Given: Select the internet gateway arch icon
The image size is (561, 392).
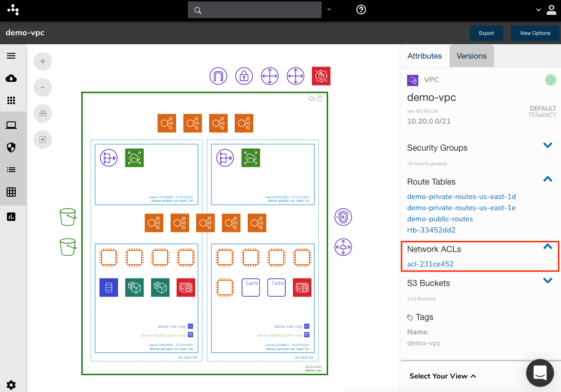Looking at the screenshot, I should (218, 76).
